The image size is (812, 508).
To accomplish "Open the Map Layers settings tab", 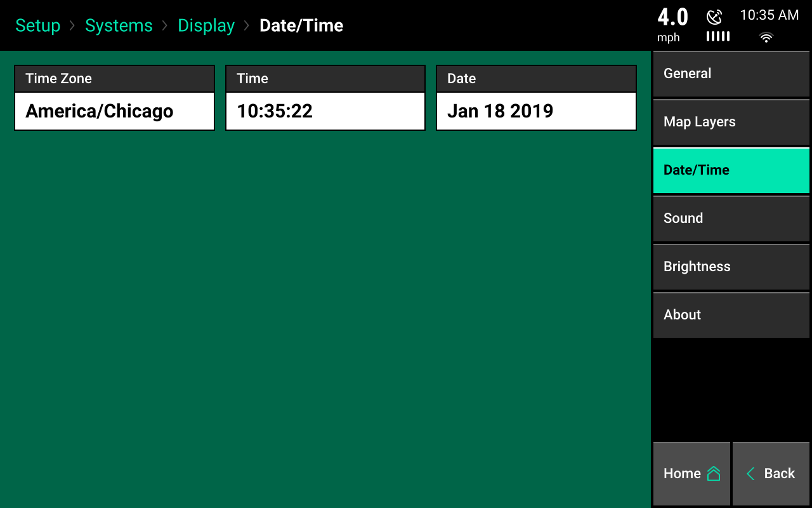I will tap(731, 122).
